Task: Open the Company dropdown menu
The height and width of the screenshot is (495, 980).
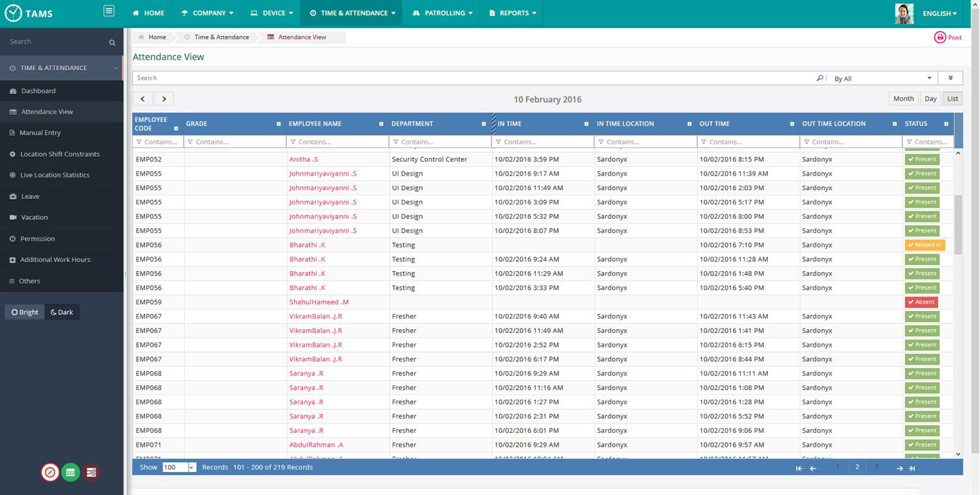Action: point(206,13)
